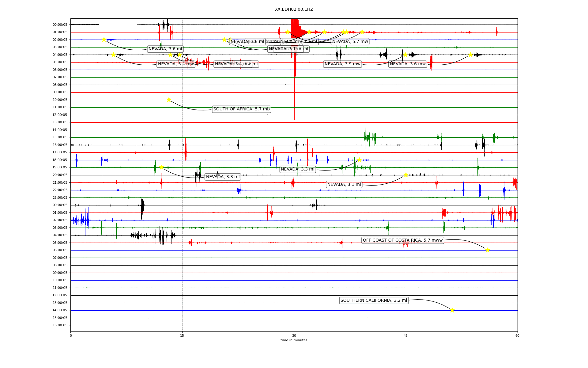Click the plot title XX.EDH02.00.EHZ
Screen dimensions: 588x368
point(294,10)
